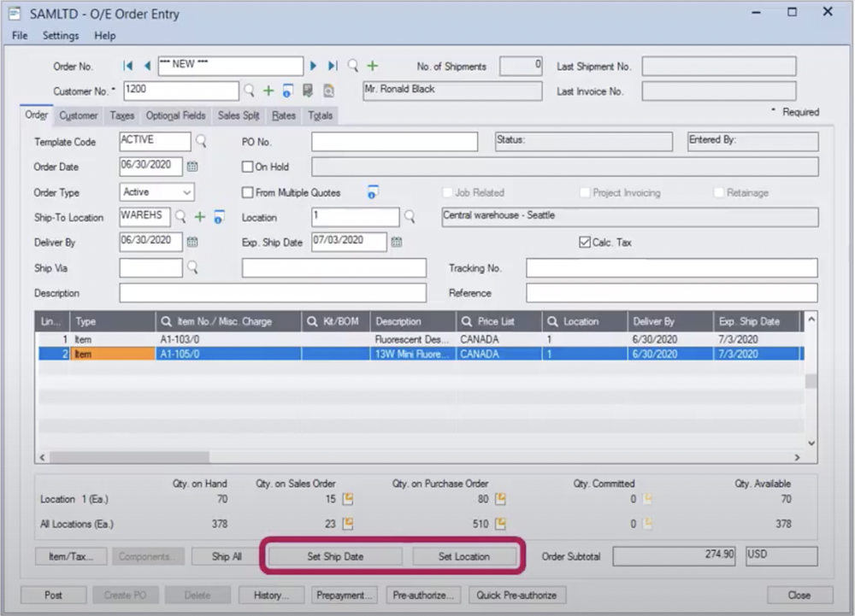Click the Set Ship Date button
Image resolution: width=855 pixels, height=616 pixels.
(x=335, y=557)
